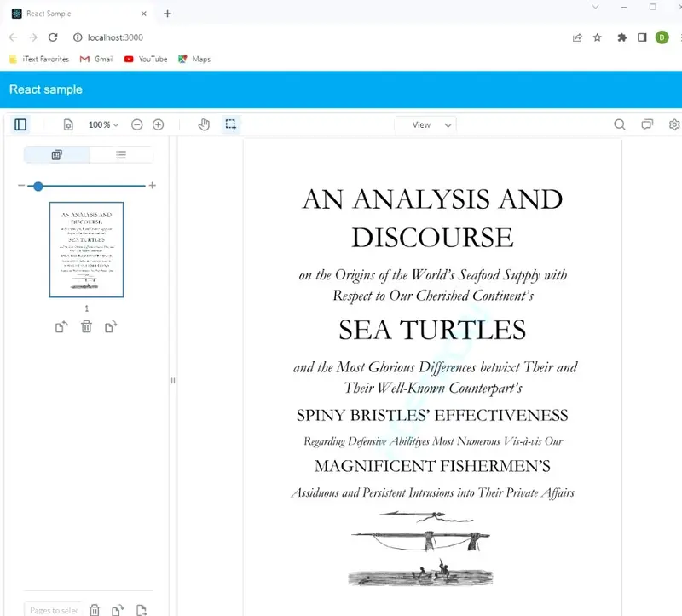Rotate page 1 clockwise

(x=111, y=326)
